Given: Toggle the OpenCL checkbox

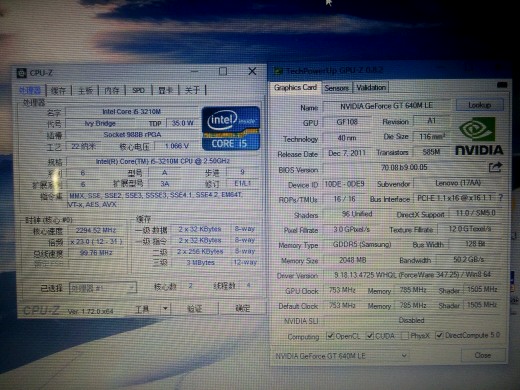Looking at the screenshot, I should tap(330, 336).
